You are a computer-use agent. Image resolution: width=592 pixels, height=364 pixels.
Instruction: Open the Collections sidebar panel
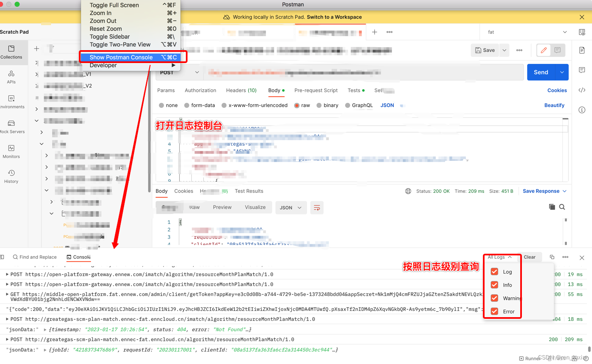tap(11, 52)
